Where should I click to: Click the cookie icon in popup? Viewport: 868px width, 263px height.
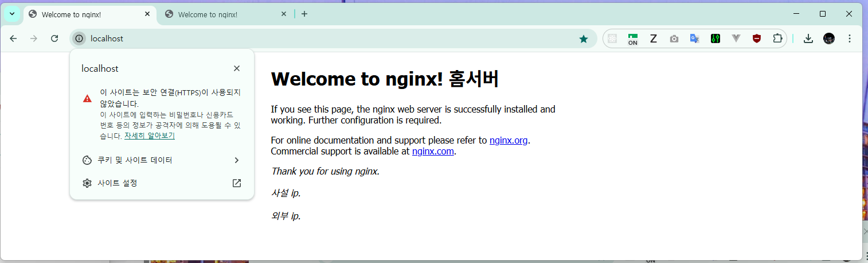87,160
